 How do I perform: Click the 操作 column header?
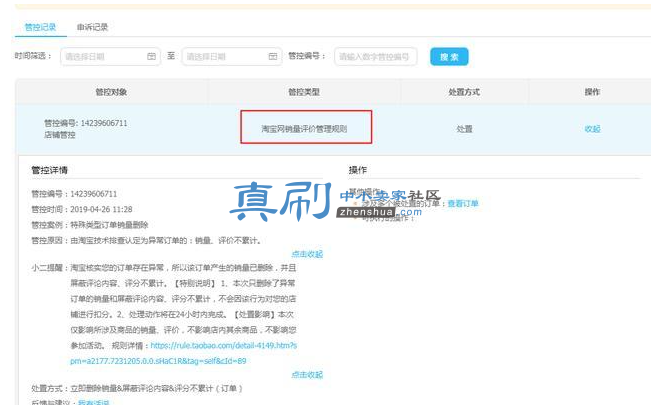[593, 92]
